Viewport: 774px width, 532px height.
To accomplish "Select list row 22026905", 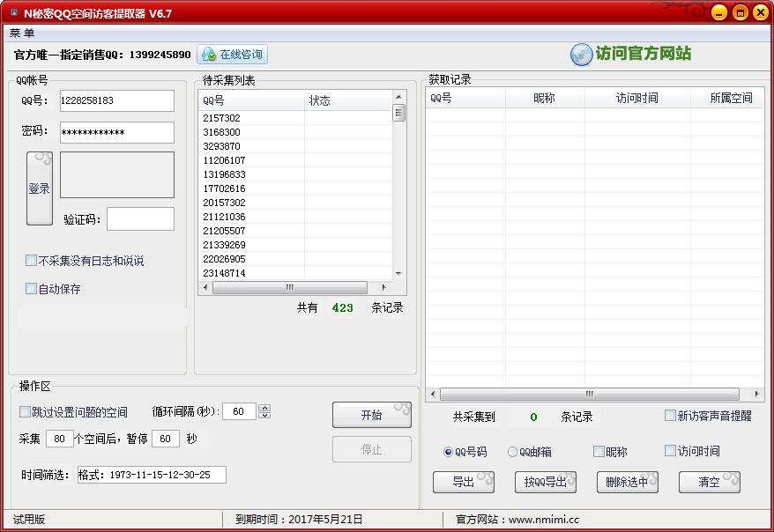I will pos(295,259).
